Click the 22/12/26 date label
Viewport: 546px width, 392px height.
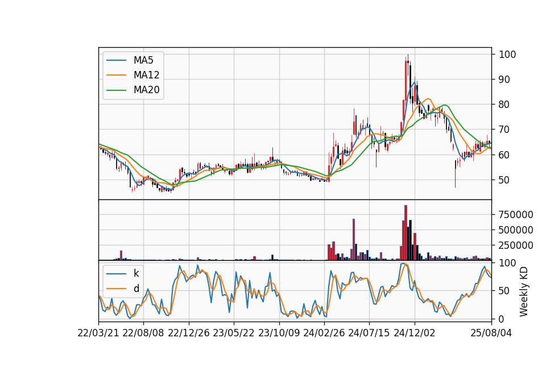[189, 333]
